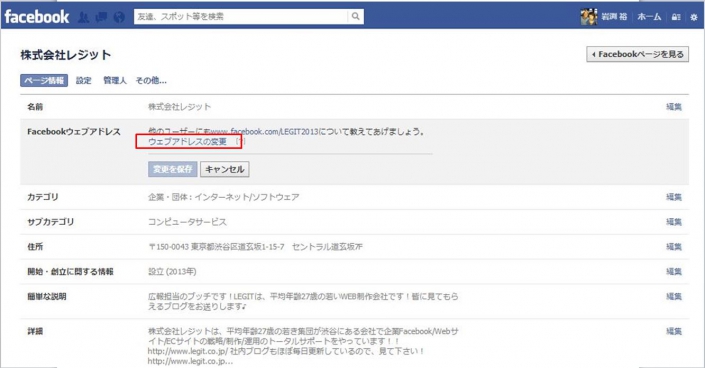Edit the カテゴリ row
This screenshot has width=705, height=368.
pyautogui.click(x=674, y=197)
